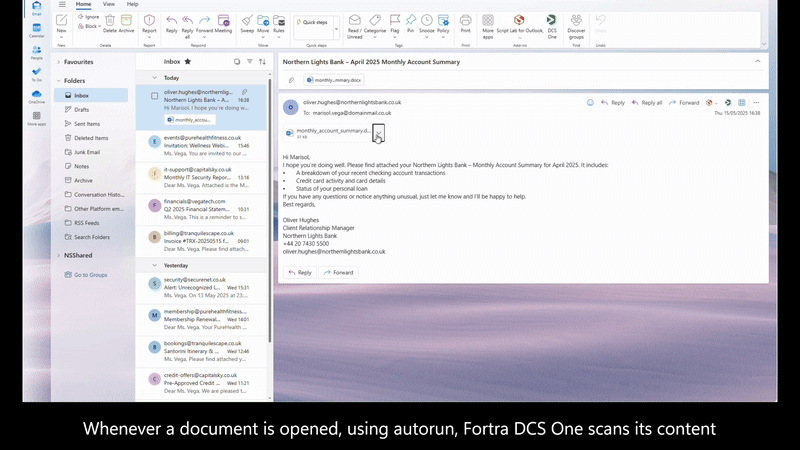Toggle Inbox favourite star
800x450 pixels.
point(188,62)
